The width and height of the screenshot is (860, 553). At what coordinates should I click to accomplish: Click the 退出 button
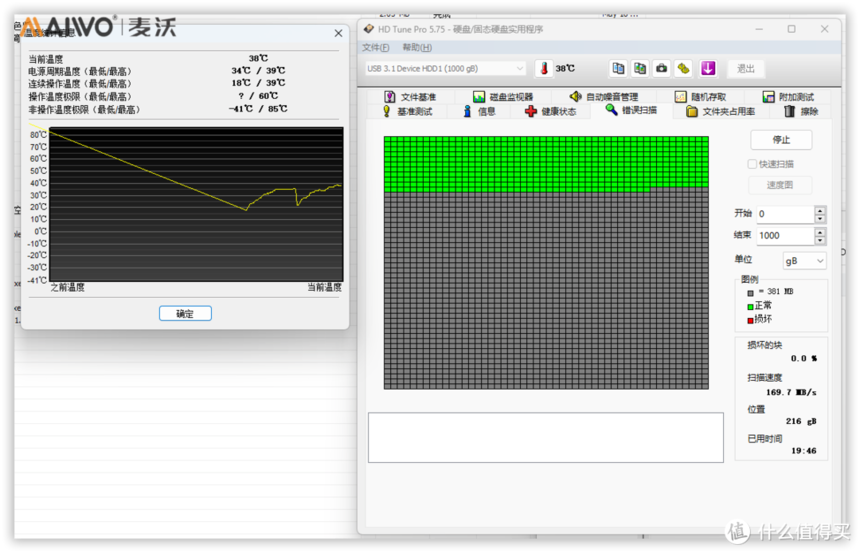coord(745,69)
